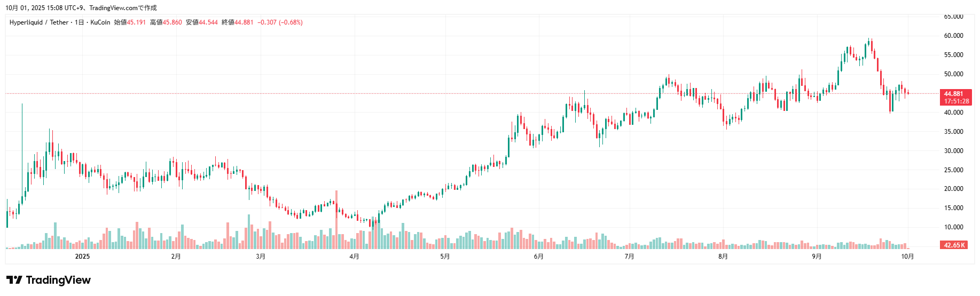This screenshot has height=296, width=980.
Task: Click the TradingView wordmark text
Action: [58, 280]
